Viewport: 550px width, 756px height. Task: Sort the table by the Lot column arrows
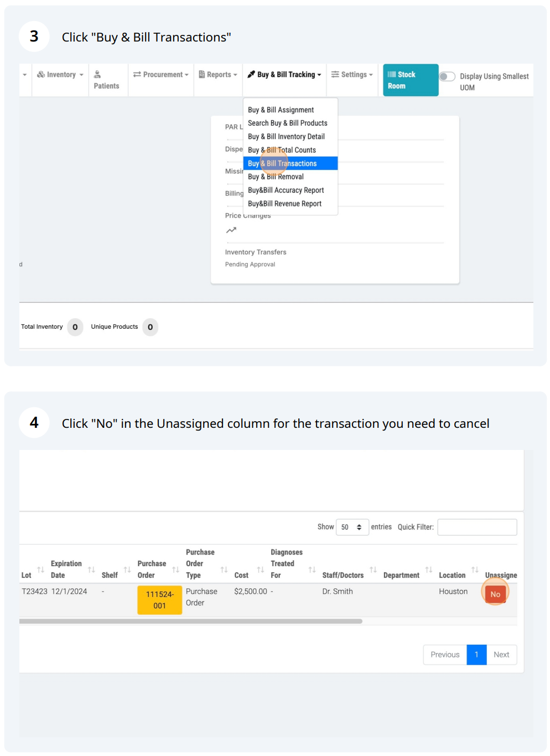40,569
